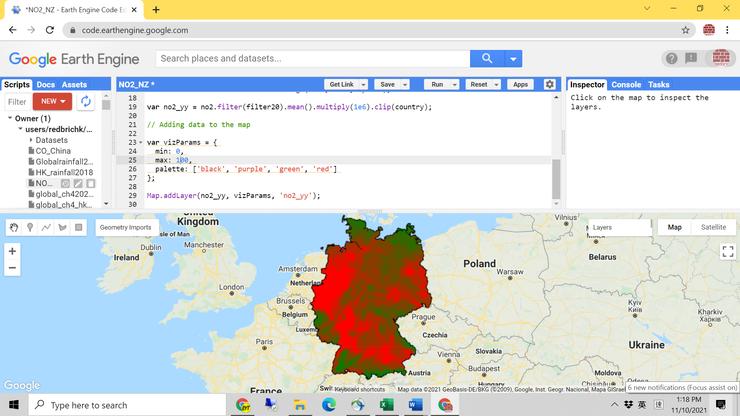Image resolution: width=740 pixels, height=416 pixels.
Task: Open the Assets tab
Action: tap(75, 85)
